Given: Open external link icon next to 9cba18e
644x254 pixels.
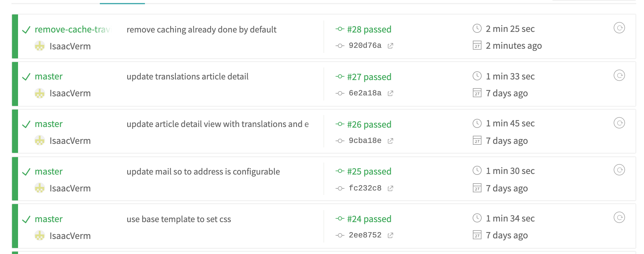Looking at the screenshot, I should pos(390,141).
